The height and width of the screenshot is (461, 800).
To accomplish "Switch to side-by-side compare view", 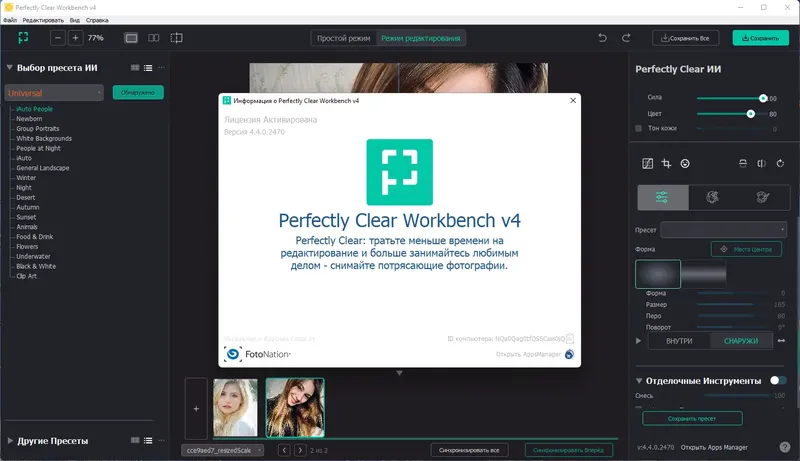I will (154, 38).
